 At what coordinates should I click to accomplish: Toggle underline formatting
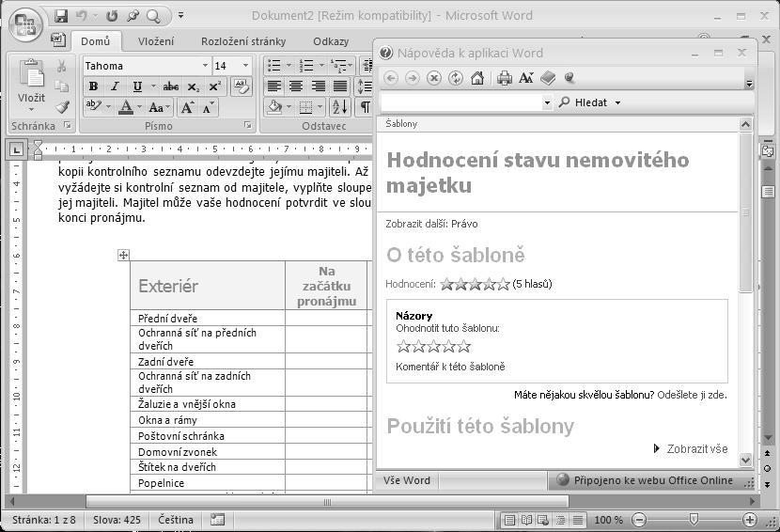coord(137,86)
